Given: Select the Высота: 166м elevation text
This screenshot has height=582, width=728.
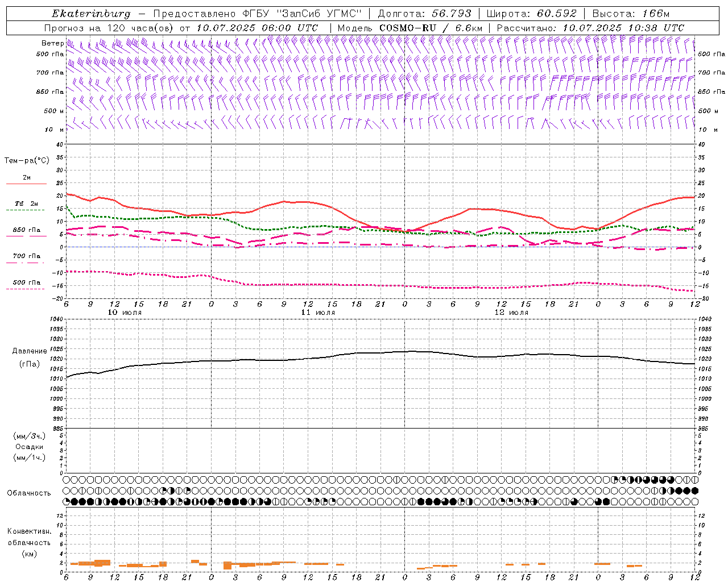Looking at the screenshot, I should pyautogui.click(x=631, y=14).
